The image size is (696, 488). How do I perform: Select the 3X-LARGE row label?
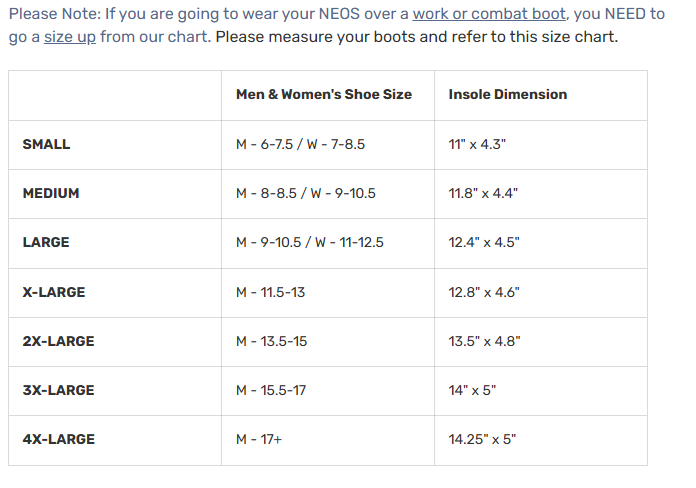pyautogui.click(x=58, y=390)
